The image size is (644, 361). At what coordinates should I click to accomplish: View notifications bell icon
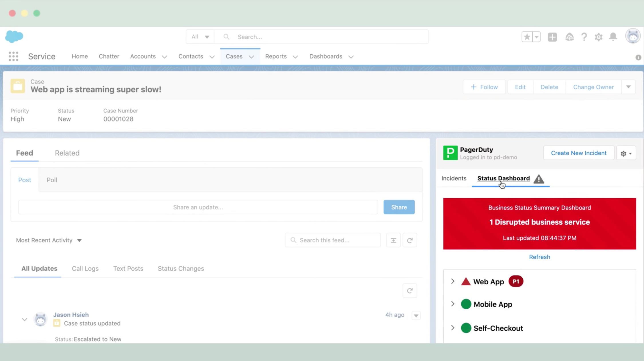coord(613,37)
